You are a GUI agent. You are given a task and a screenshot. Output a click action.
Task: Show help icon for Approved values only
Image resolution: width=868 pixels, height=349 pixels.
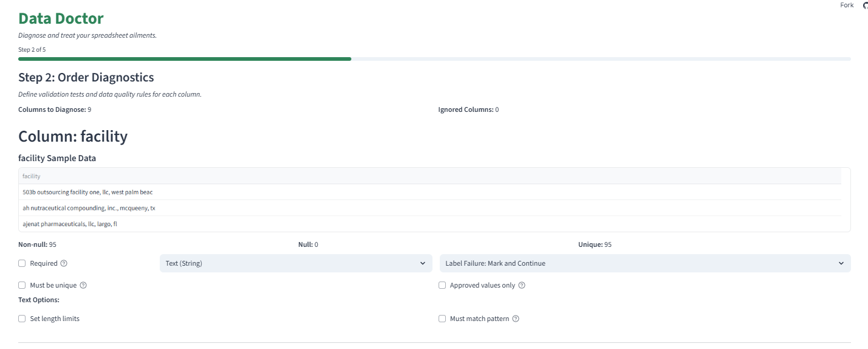pos(522,285)
